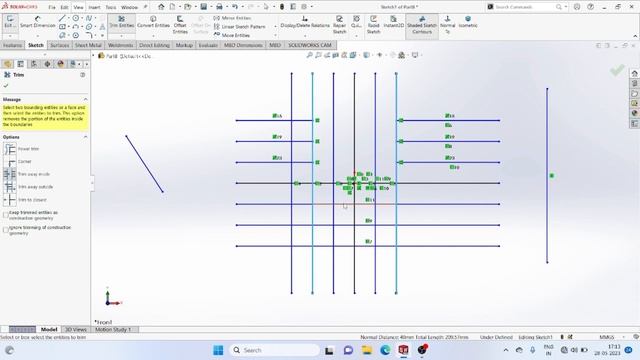Switch to the Motion Study 1 tab
This screenshot has width=640, height=360.
click(x=113, y=329)
